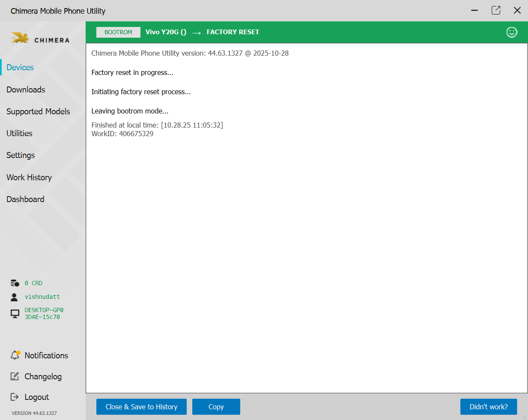Click the user profile icon beside vishnudatt
528x420 pixels.
(15, 297)
